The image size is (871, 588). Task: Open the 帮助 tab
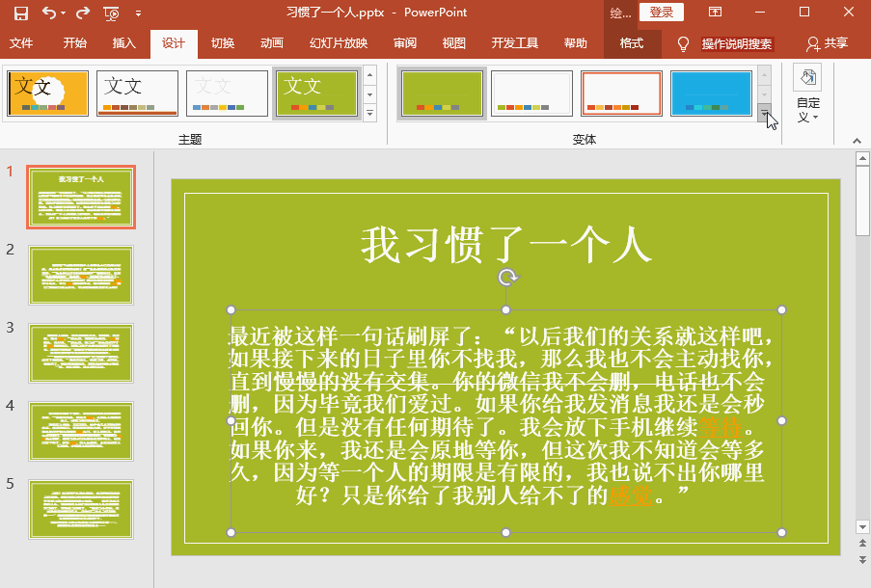point(576,43)
